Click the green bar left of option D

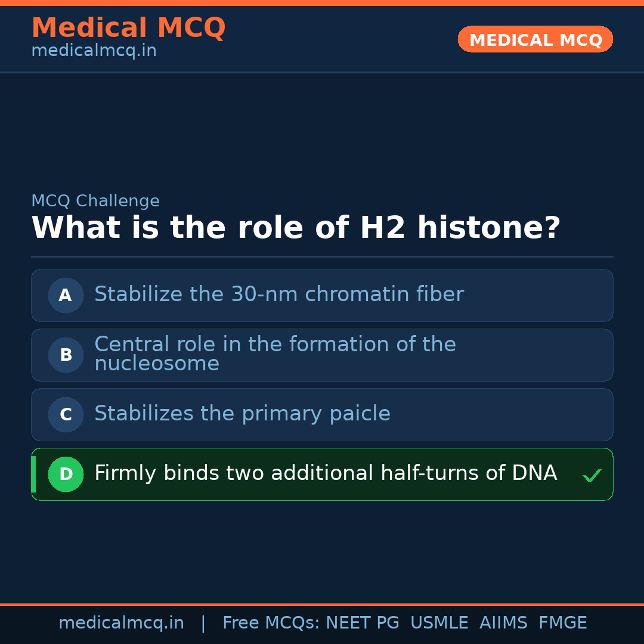(x=33, y=474)
